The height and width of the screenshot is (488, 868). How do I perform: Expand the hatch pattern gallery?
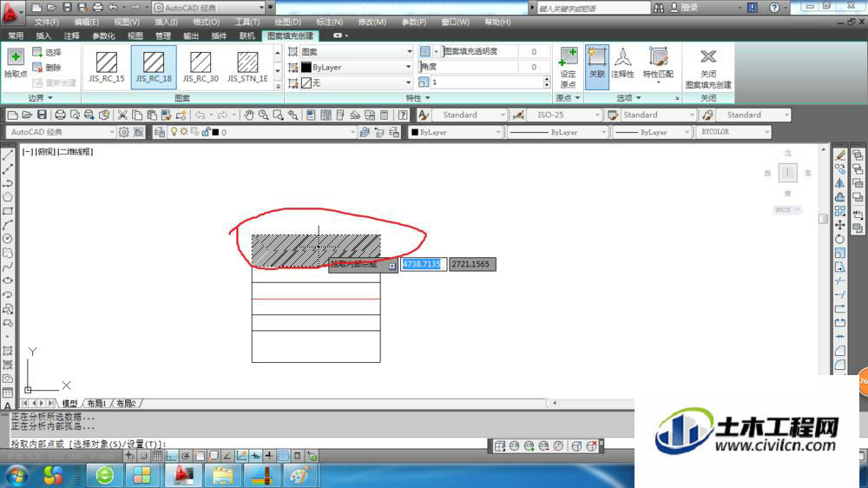coord(278,86)
